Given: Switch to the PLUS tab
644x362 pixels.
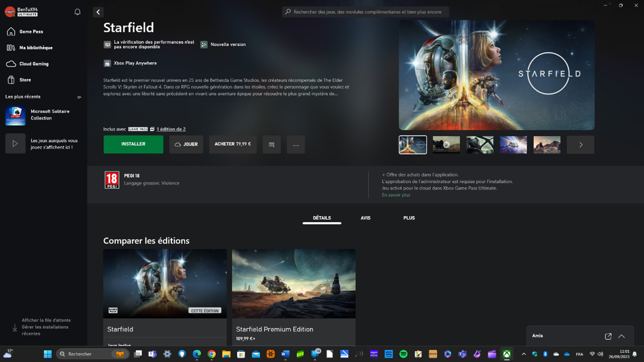Looking at the screenshot, I should click(x=409, y=218).
